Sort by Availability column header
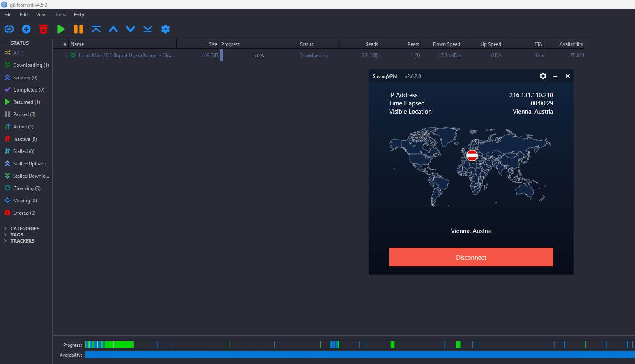Viewport: 635px width, 364px height. click(x=564, y=44)
